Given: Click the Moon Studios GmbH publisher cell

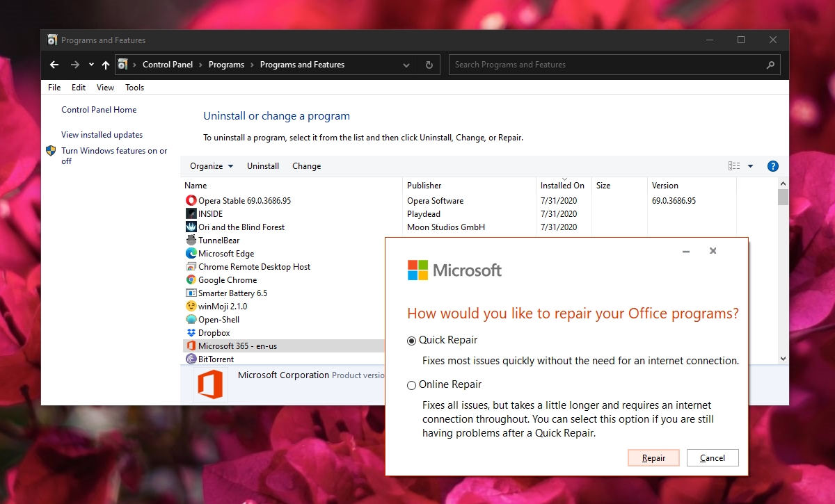Looking at the screenshot, I should [446, 227].
